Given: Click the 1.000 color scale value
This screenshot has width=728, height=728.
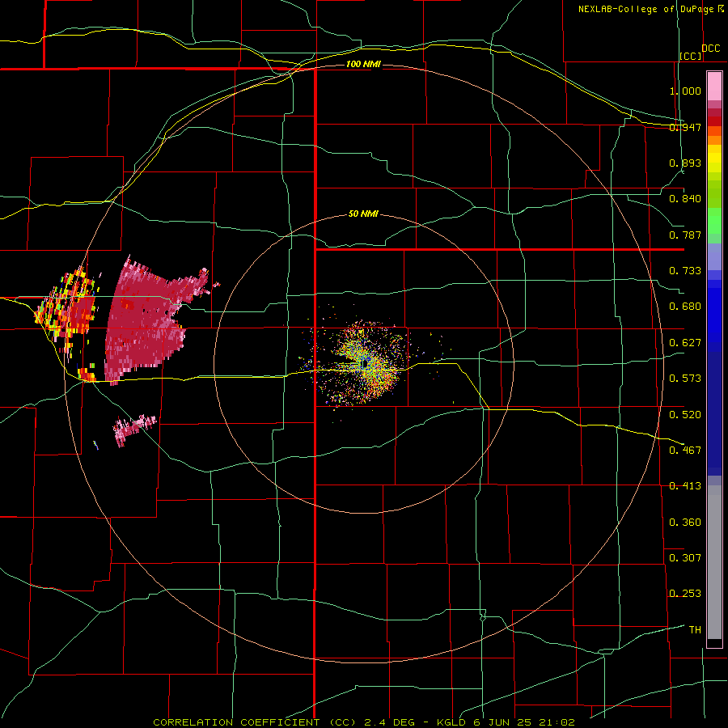Looking at the screenshot, I should point(685,91).
